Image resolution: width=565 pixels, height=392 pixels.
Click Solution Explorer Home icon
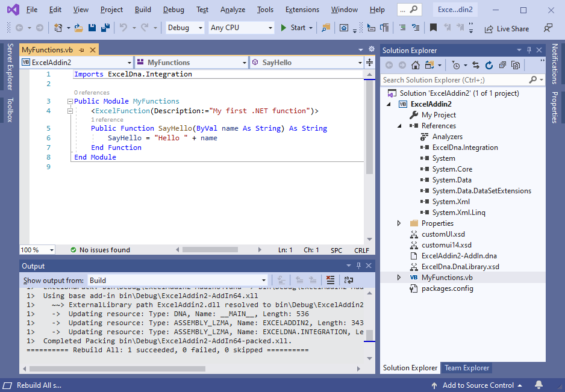[416, 65]
